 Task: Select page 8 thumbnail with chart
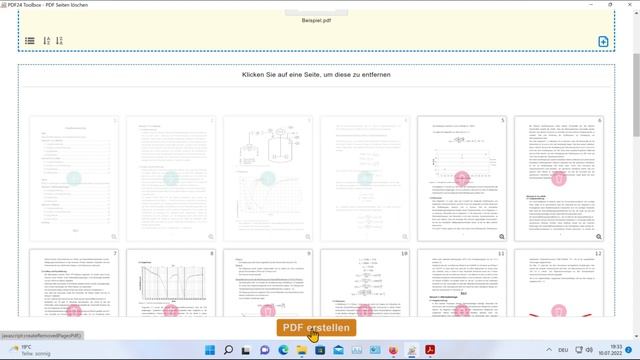point(171,283)
